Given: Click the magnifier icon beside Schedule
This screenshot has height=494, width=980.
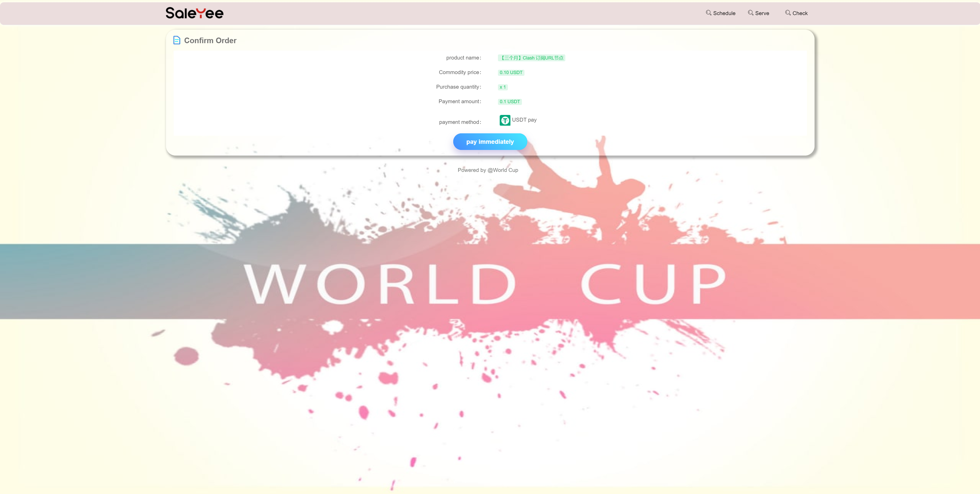Looking at the screenshot, I should (708, 13).
